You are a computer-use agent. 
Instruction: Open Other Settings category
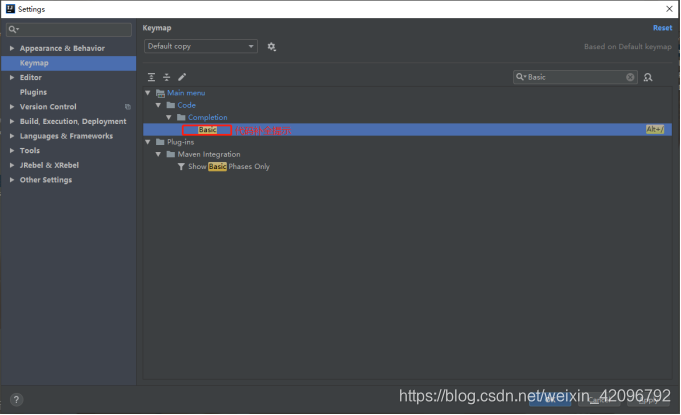46,180
